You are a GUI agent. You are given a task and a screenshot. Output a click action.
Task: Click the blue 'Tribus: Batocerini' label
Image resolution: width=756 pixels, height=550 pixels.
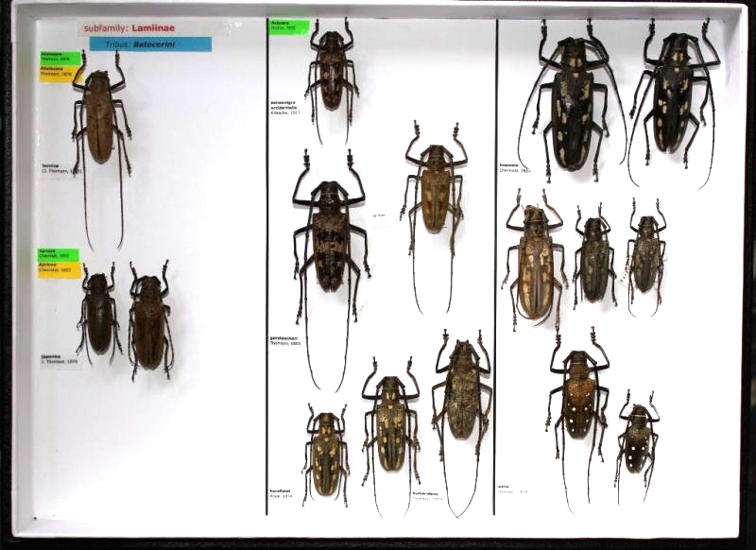(x=150, y=43)
